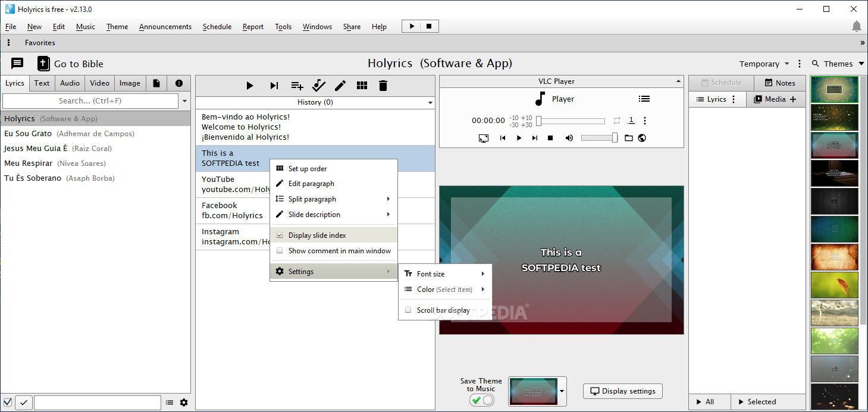
Task: Mute the player using the speaker icon
Action: click(x=569, y=138)
